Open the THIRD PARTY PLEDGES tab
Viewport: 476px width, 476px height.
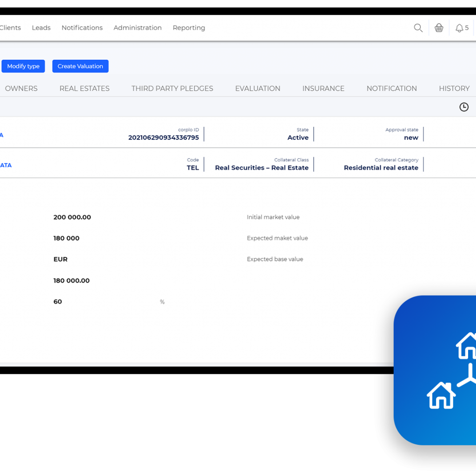(x=172, y=88)
